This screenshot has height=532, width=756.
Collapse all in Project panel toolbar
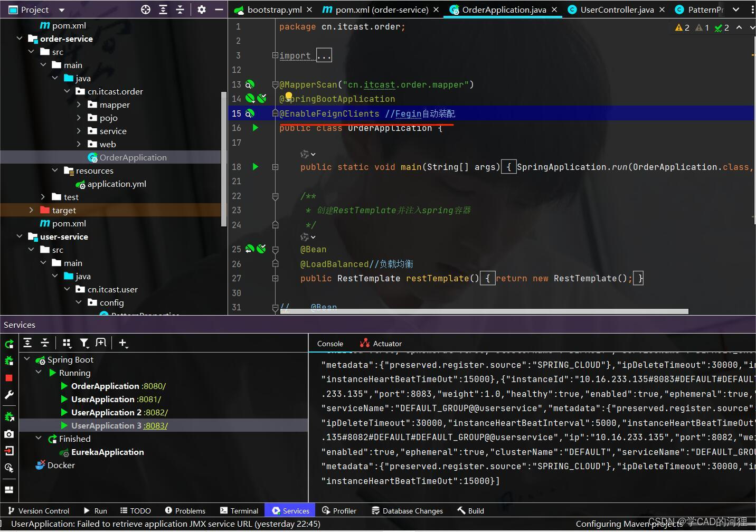180,9
